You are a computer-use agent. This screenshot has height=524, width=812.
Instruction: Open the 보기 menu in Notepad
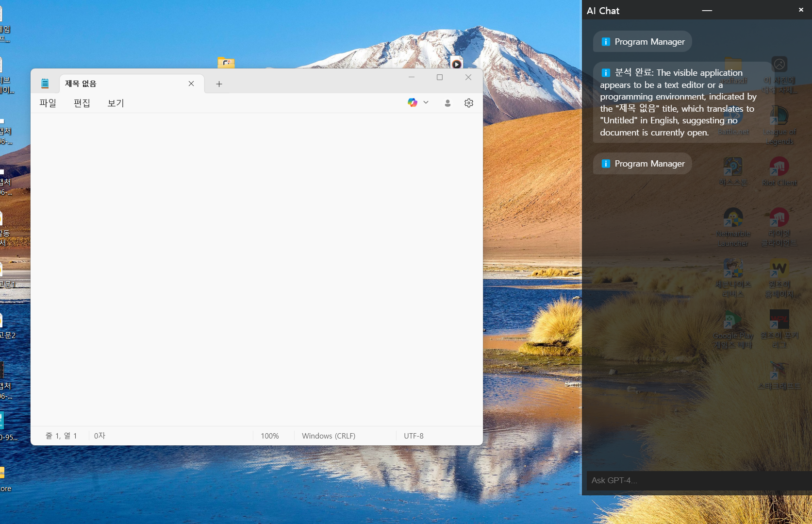coord(116,103)
